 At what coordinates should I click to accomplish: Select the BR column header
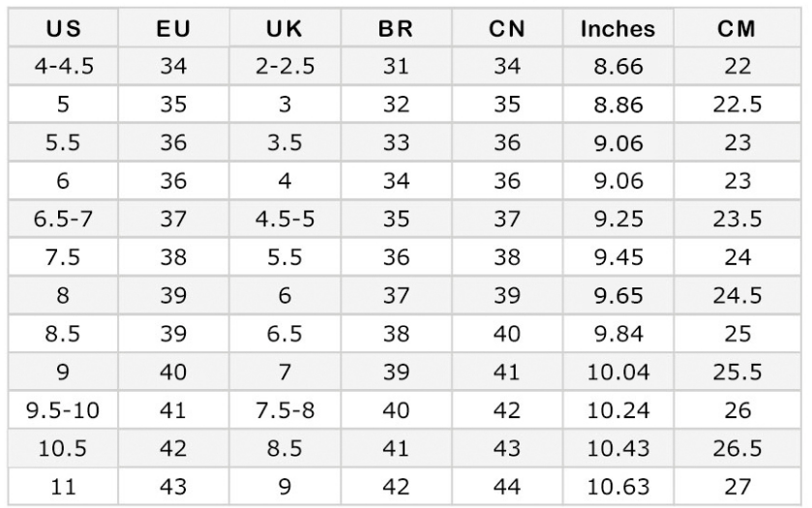coord(396,29)
